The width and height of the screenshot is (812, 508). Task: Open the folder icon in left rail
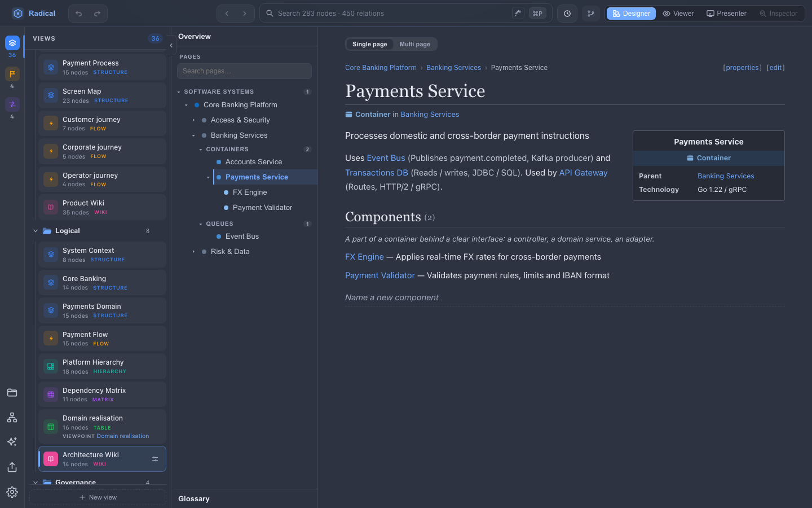pos(12,393)
